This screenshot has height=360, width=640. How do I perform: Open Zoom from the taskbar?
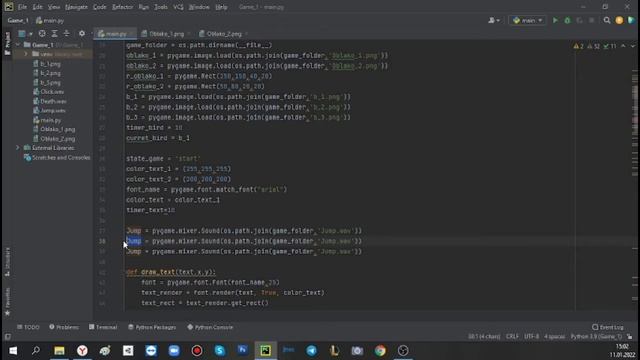[174, 351]
